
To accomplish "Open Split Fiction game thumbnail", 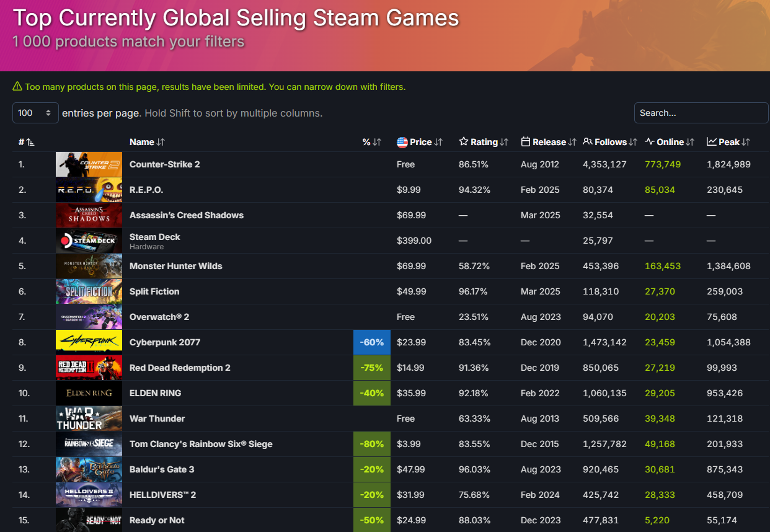I will tap(89, 291).
